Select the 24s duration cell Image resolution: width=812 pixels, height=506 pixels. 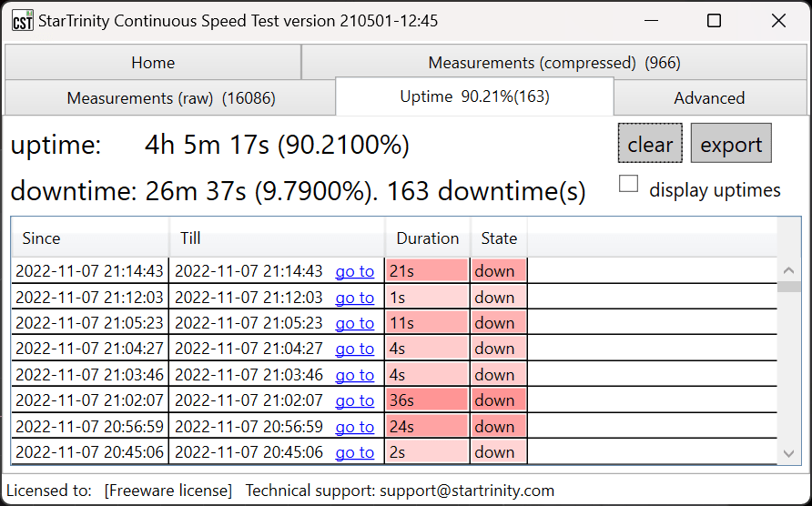tap(427, 426)
